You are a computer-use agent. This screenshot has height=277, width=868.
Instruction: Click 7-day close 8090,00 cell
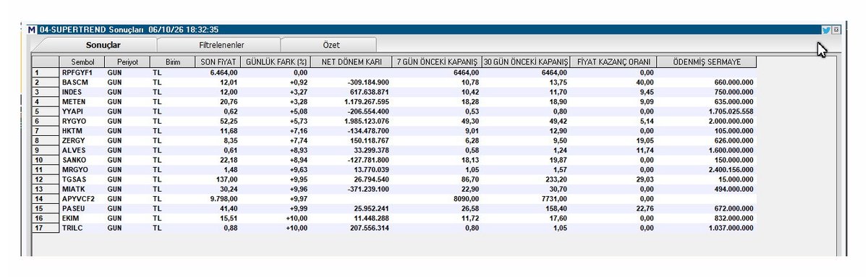coord(466,198)
